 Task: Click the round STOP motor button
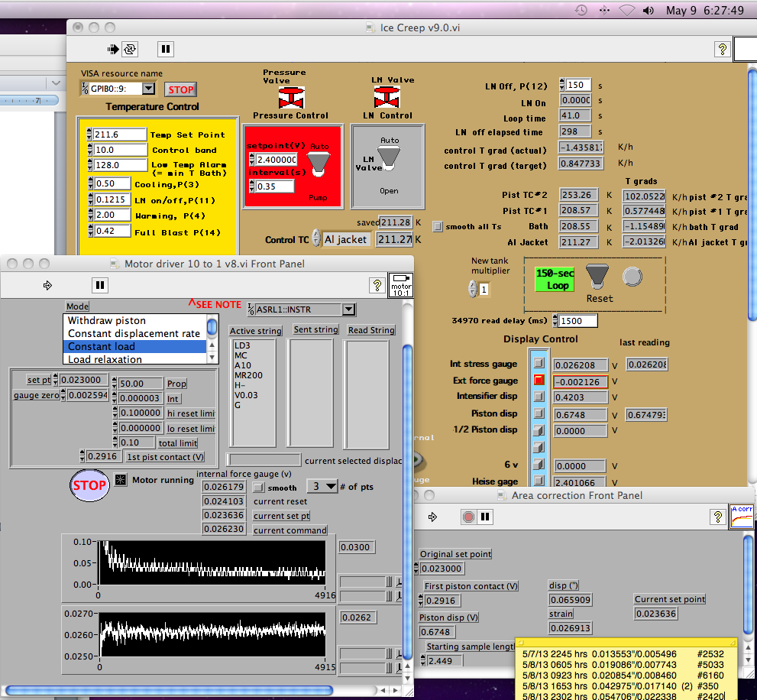(89, 485)
